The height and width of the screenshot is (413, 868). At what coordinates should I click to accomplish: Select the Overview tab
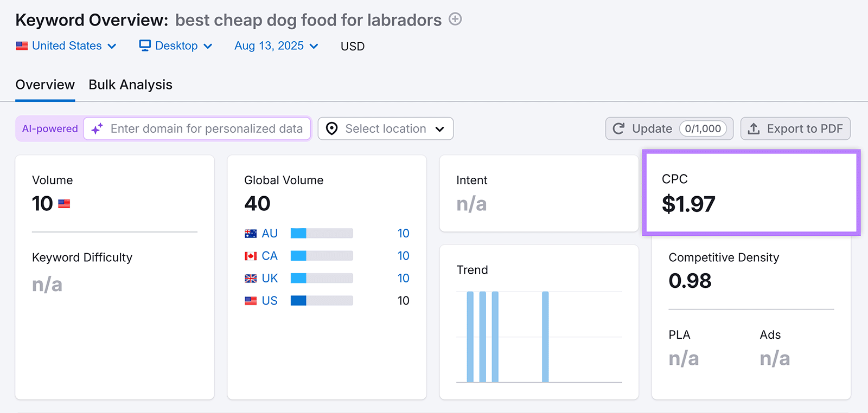45,85
